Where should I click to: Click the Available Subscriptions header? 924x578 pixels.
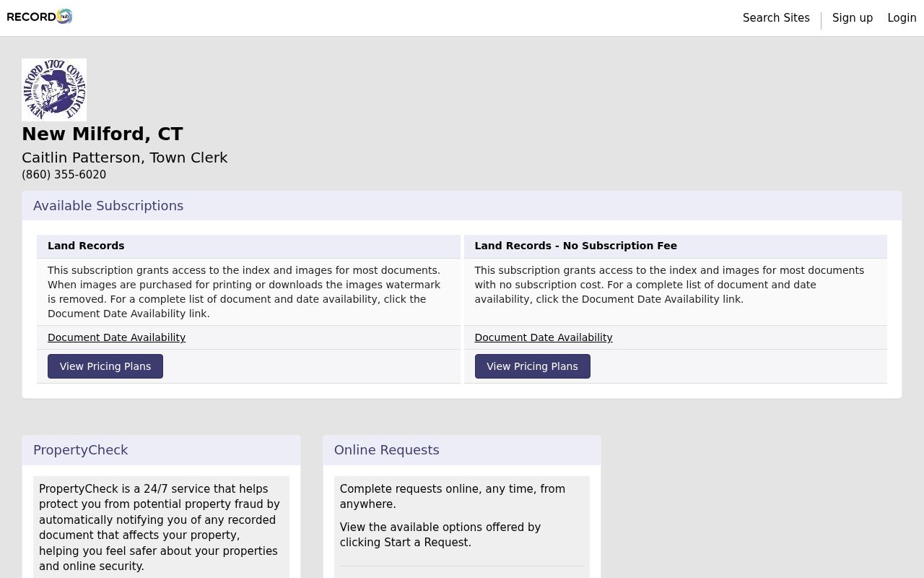click(x=108, y=206)
